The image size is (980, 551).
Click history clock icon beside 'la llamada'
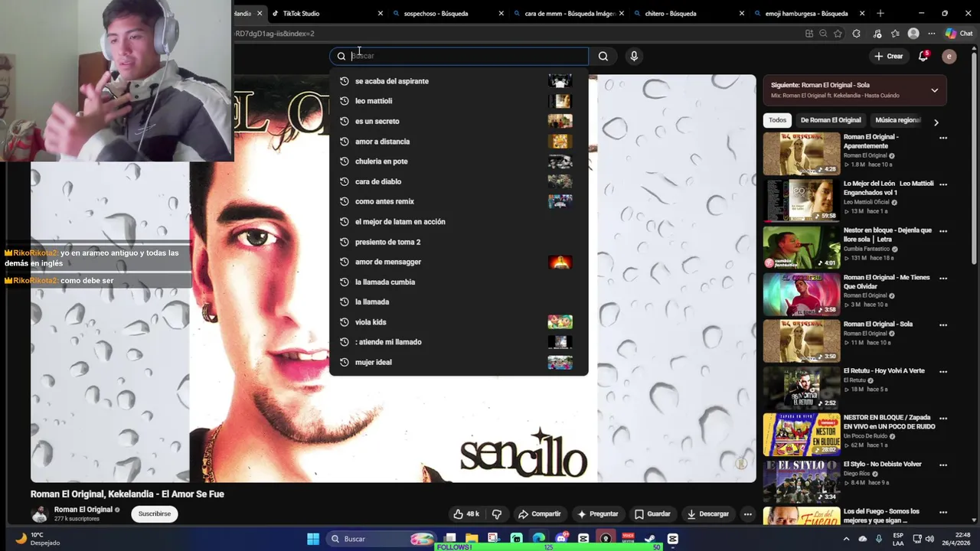345,302
